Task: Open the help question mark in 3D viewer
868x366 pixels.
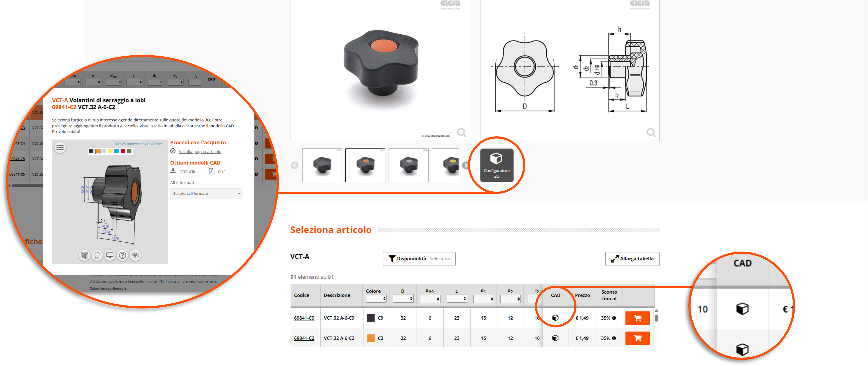Action: [123, 255]
